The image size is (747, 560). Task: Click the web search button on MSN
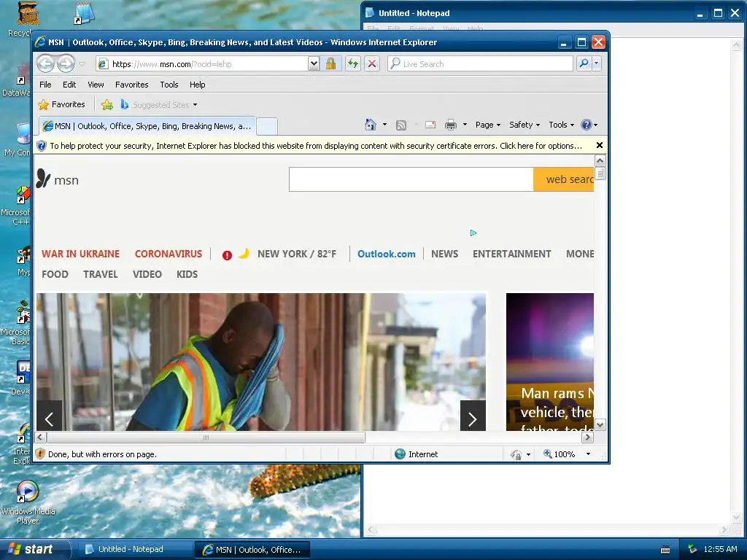click(564, 179)
